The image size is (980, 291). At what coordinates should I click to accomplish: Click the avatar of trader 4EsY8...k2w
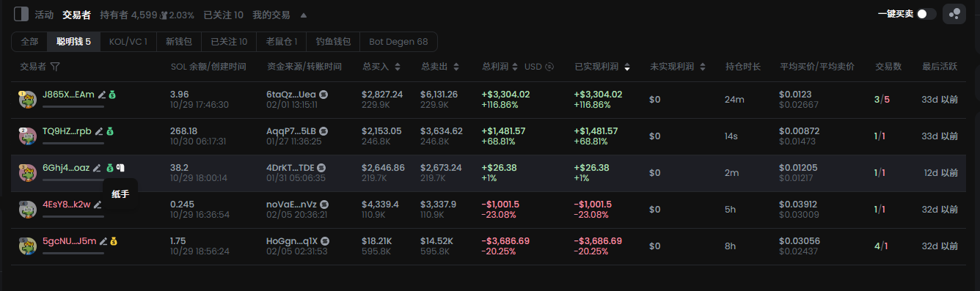[x=28, y=210]
